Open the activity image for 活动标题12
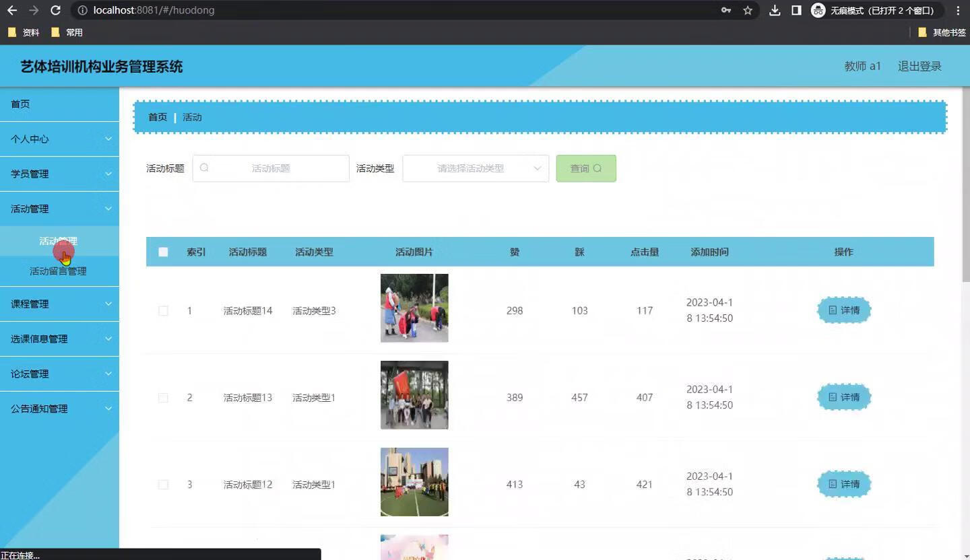Viewport: 970px width, 560px height. 414,482
